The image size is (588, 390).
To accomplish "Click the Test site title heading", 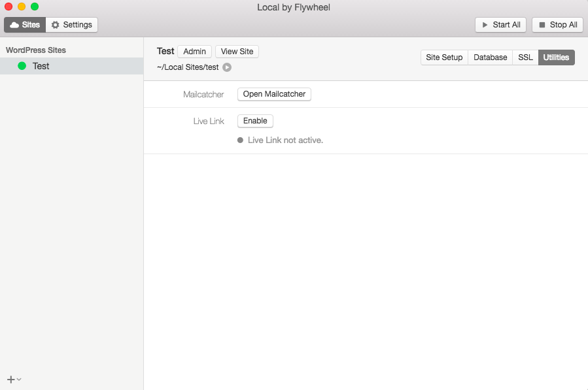I will coord(165,52).
